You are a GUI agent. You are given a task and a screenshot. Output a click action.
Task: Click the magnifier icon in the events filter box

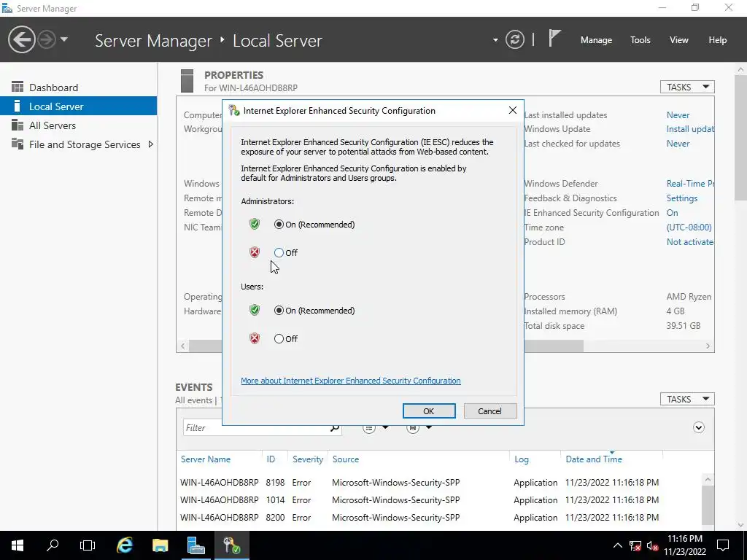pyautogui.click(x=335, y=427)
